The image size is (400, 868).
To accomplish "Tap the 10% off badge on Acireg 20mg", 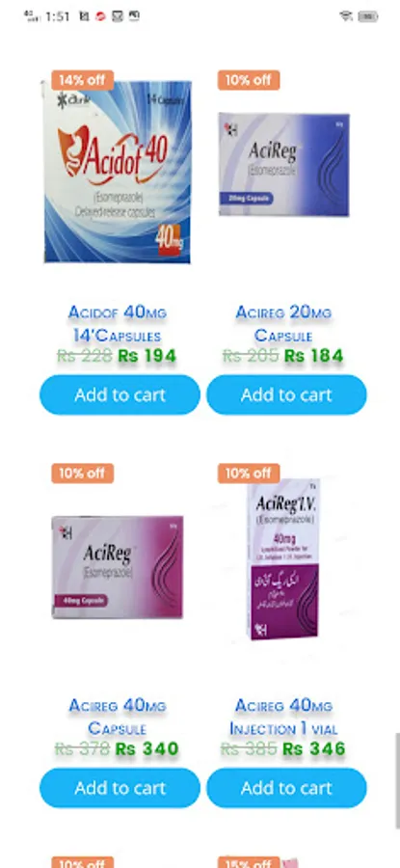I will [x=249, y=80].
